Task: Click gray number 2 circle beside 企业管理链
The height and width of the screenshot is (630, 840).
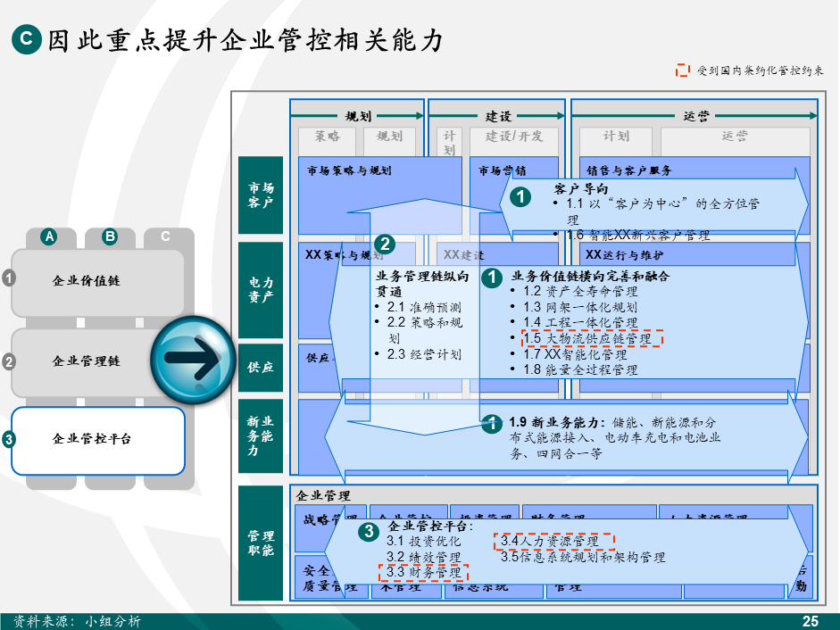Action: 8,361
